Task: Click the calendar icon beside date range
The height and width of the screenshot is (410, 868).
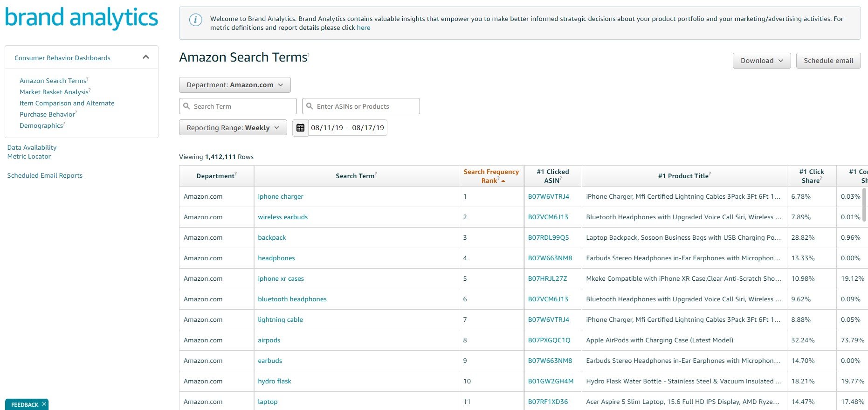Action: click(300, 128)
